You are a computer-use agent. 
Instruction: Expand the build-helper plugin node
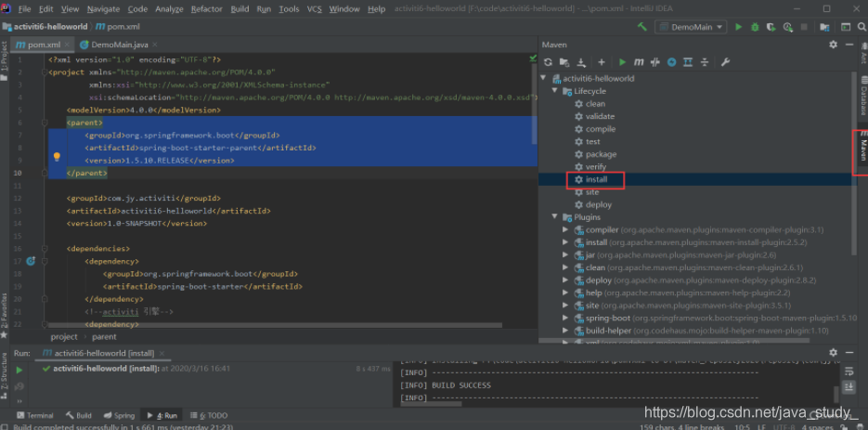point(565,331)
